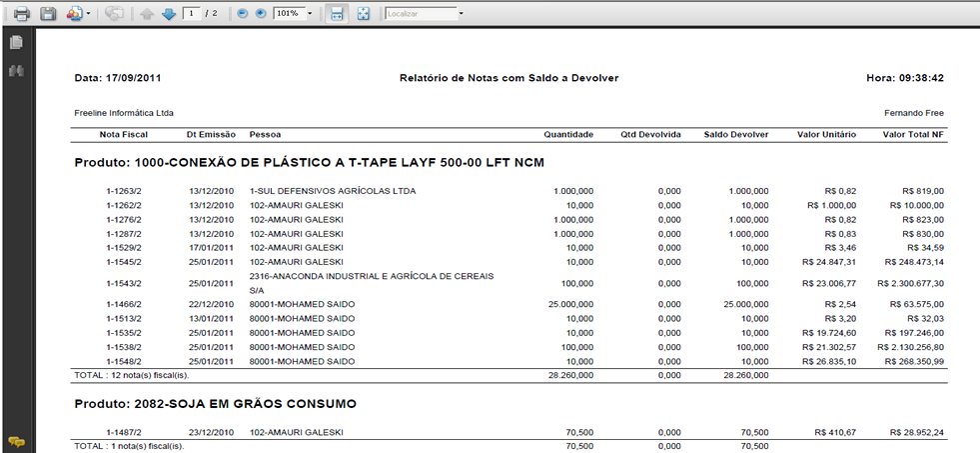Toggle fit-to-width scrolling mode

337,14
